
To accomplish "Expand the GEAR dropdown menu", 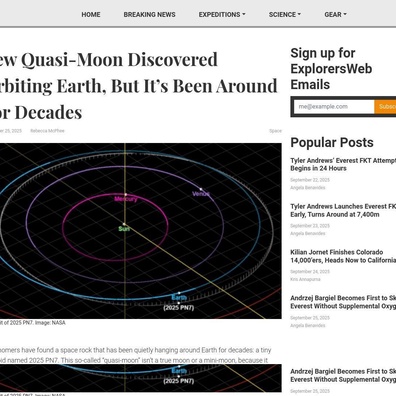I will point(335,15).
